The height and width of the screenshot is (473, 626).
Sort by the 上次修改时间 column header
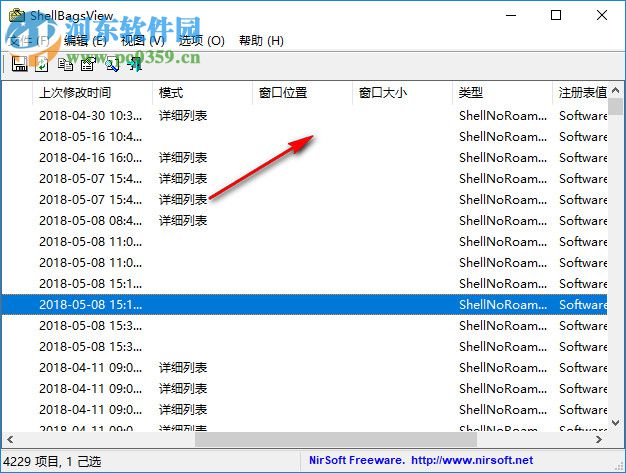tap(92, 93)
